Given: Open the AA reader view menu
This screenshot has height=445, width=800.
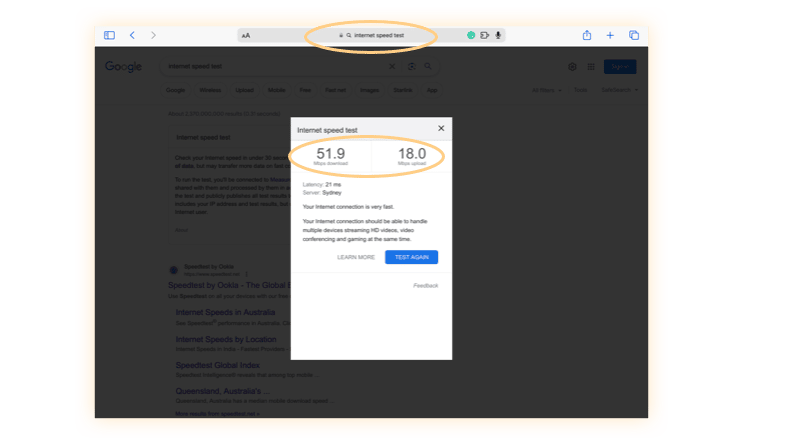Looking at the screenshot, I should (246, 36).
